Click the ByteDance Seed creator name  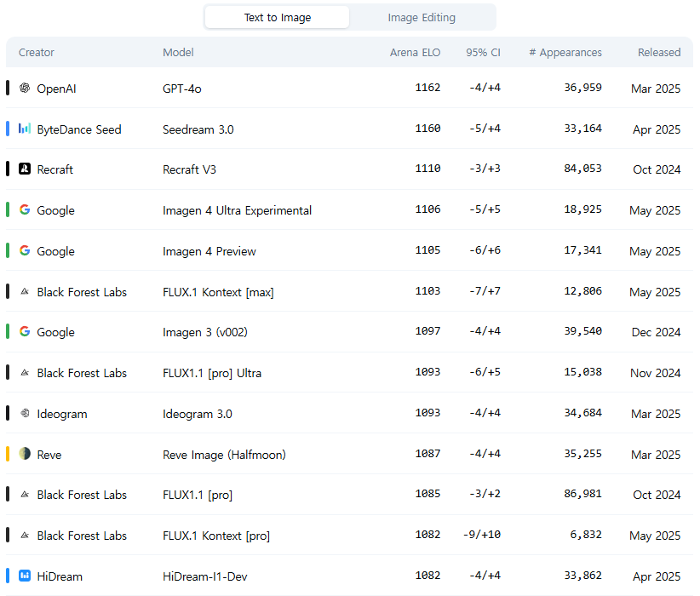tap(79, 129)
